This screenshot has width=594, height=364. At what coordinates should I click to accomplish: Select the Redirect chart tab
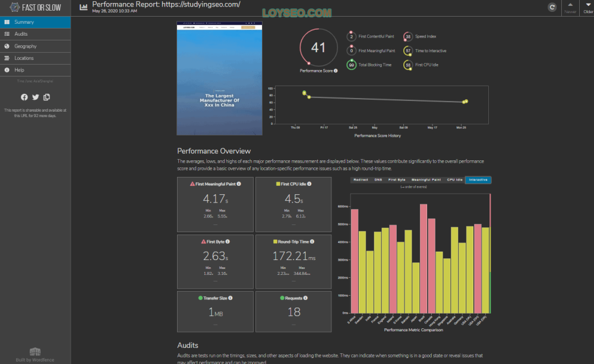361,180
